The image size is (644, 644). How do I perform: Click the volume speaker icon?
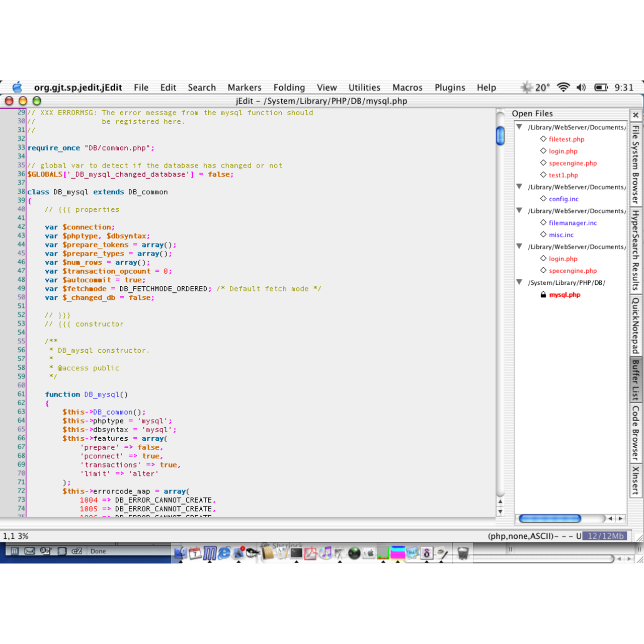581,88
